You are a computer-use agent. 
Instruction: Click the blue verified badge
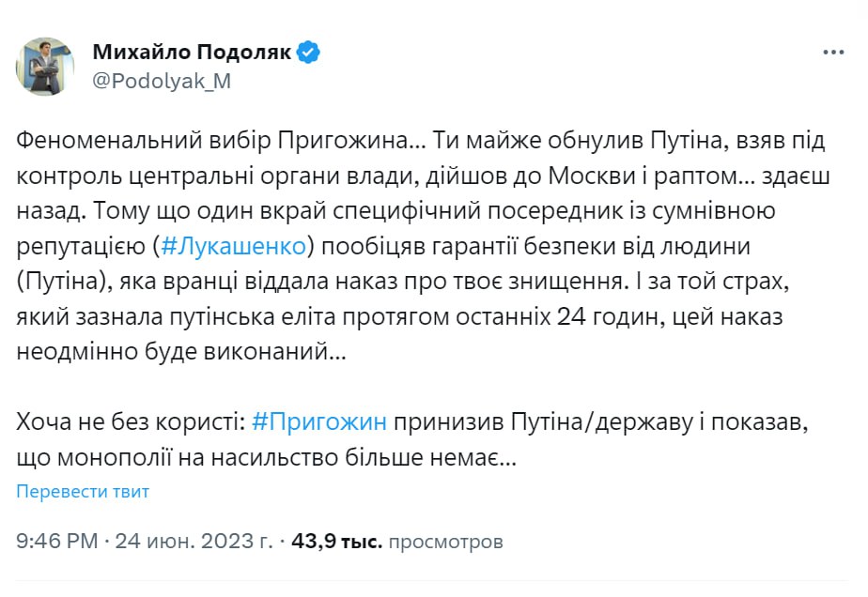(309, 53)
